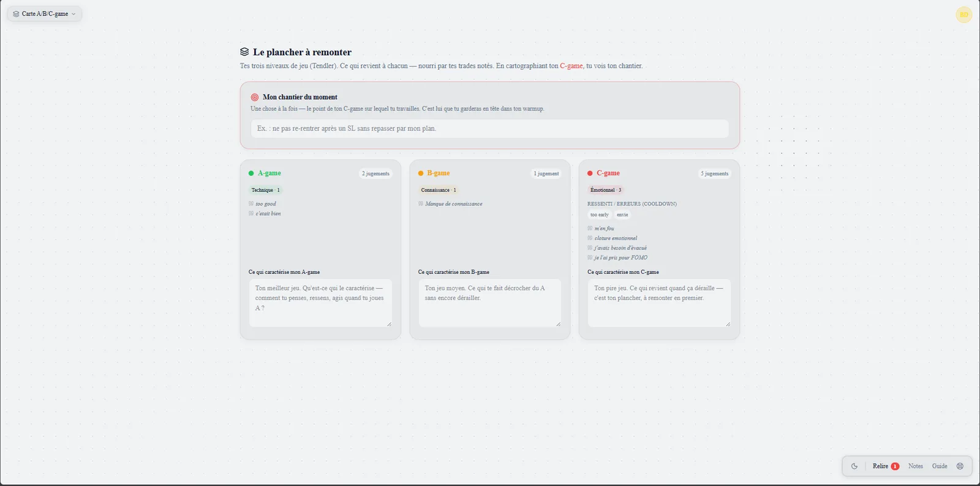Open the BD user avatar
The width and height of the screenshot is (980, 486).
(x=964, y=14)
